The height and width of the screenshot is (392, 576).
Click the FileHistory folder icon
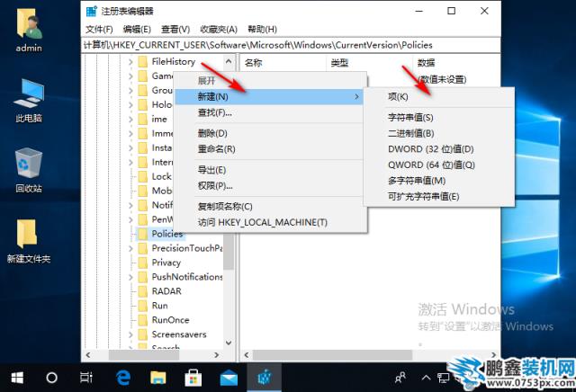pos(142,62)
